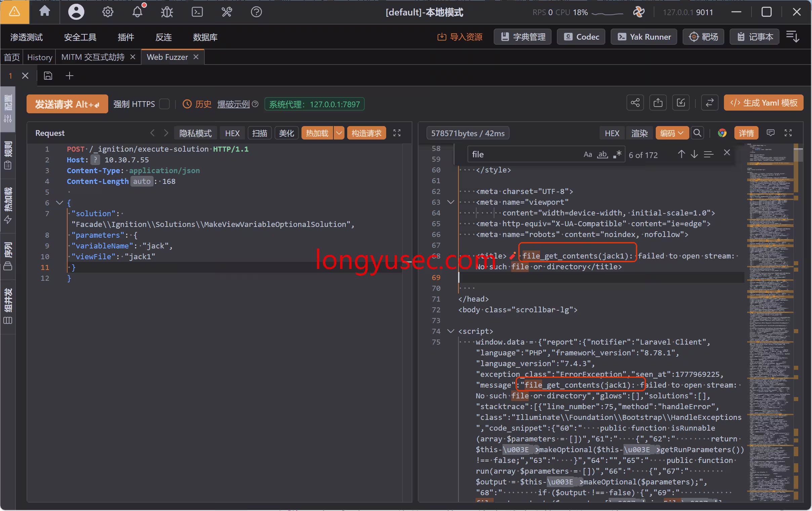Click the response search magnifier icon
812x511 pixels.
tap(697, 133)
